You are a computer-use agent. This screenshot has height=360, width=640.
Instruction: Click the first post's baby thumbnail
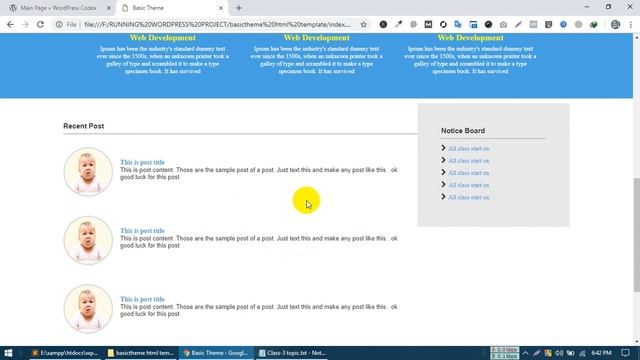(88, 171)
